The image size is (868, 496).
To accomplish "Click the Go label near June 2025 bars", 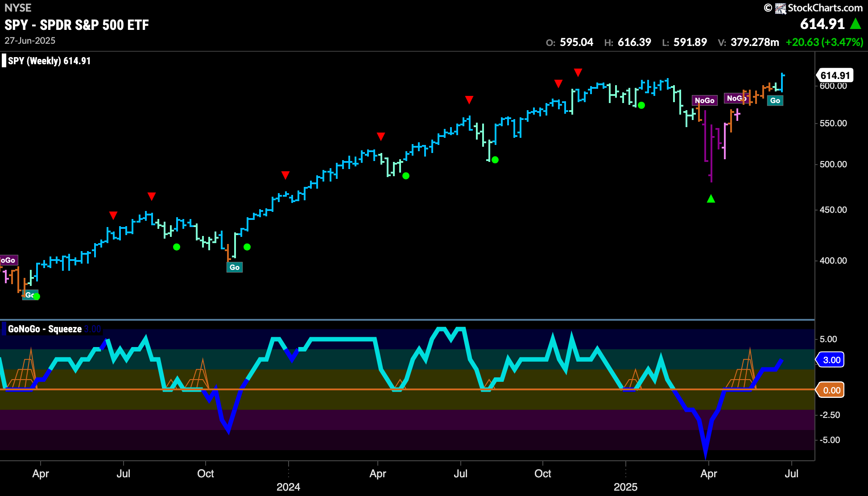I will [775, 100].
